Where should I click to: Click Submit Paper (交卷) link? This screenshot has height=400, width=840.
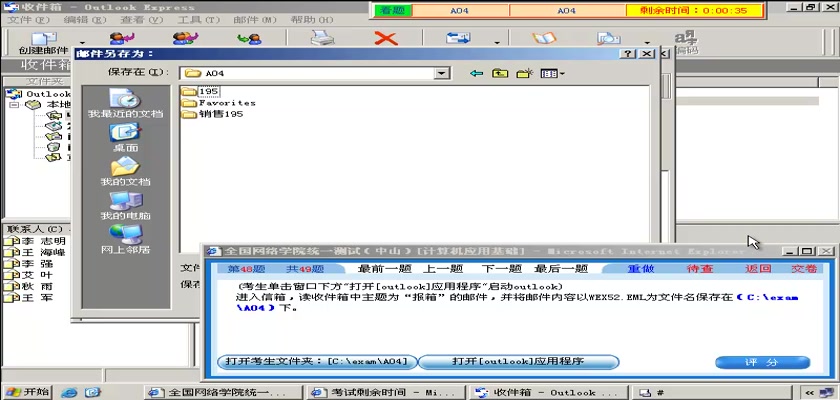coord(804,269)
